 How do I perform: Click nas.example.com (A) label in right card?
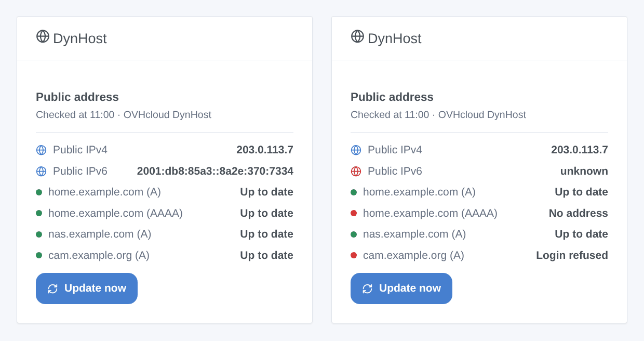point(414,234)
